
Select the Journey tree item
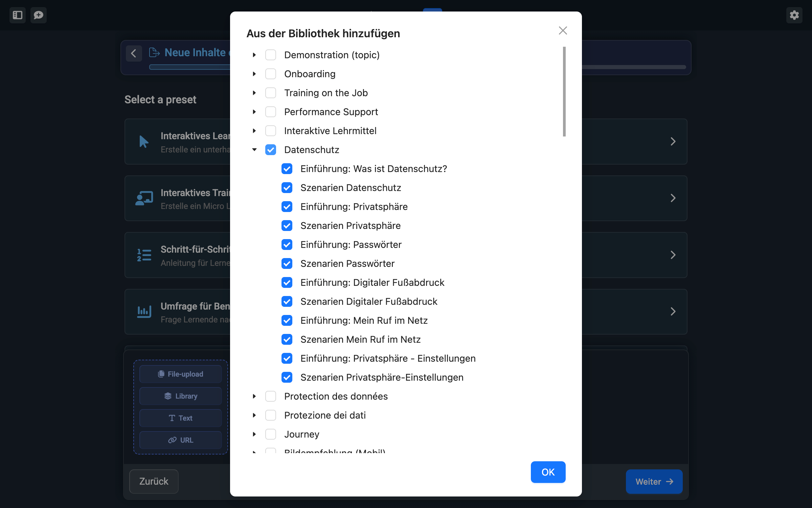coord(301,434)
